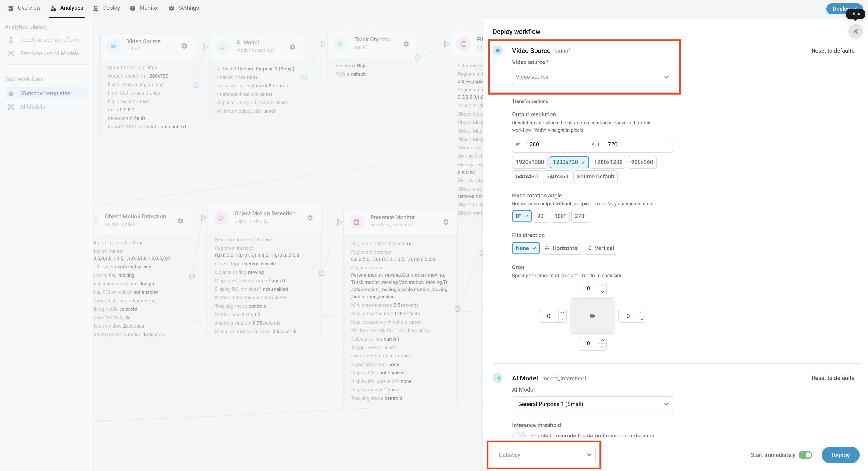Click the output height input field
Image resolution: width=868 pixels, height=471 pixels.
(637, 144)
